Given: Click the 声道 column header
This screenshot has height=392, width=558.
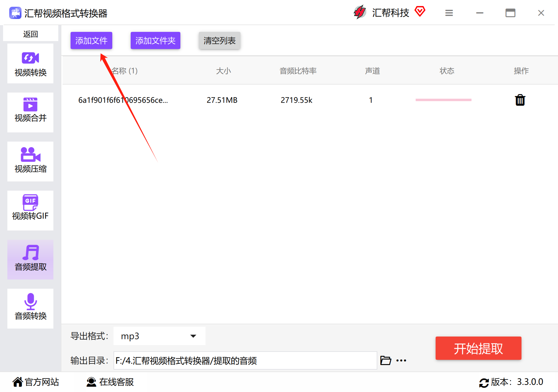Looking at the screenshot, I should tap(372, 71).
